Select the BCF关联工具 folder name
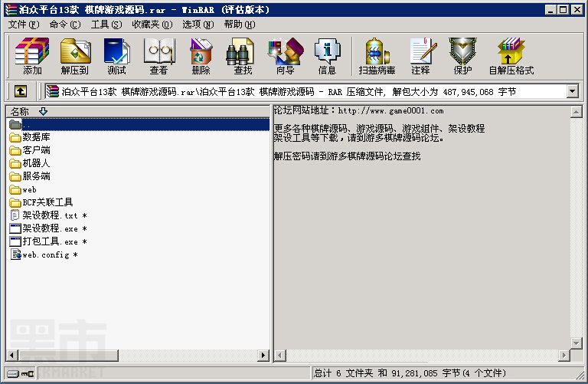 (x=47, y=202)
